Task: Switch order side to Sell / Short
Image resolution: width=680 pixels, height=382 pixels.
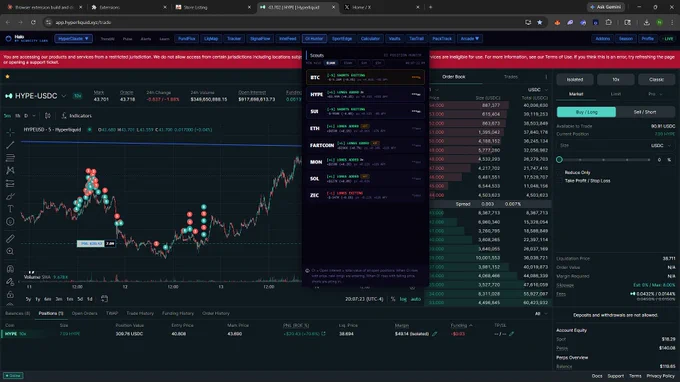Action: [644, 112]
